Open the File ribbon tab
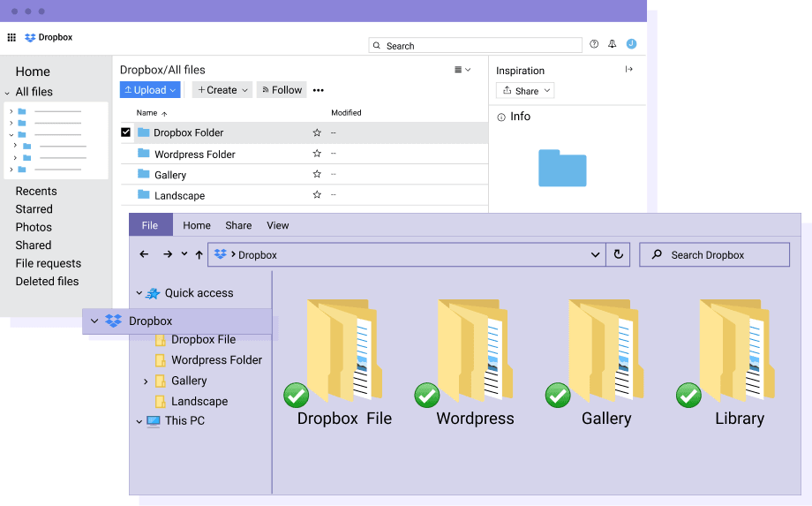 150,225
